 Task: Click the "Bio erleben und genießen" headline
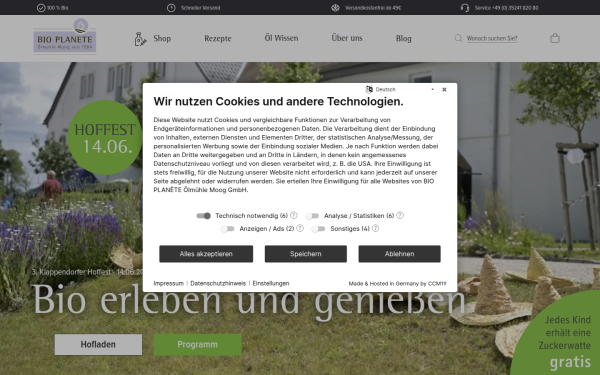pos(249,300)
